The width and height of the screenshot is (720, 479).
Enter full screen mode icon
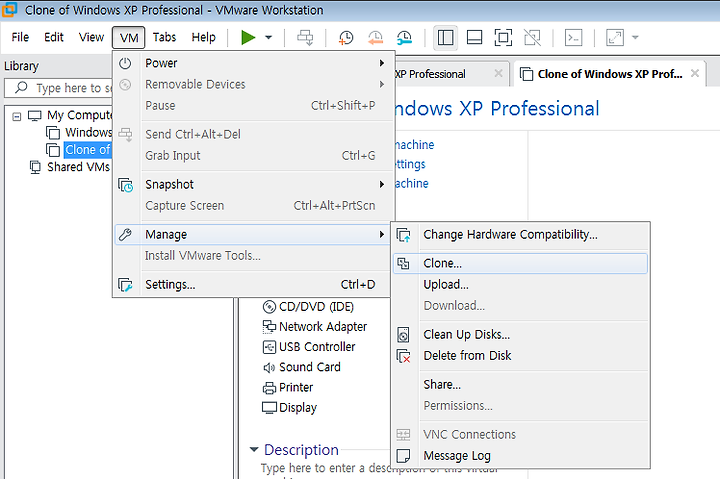point(503,38)
